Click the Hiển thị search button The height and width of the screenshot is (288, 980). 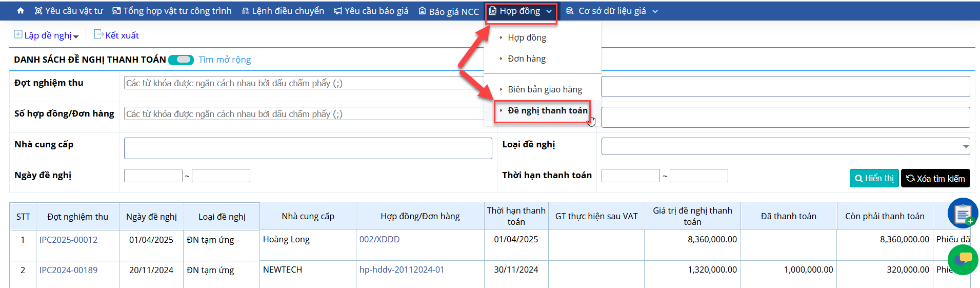pos(874,178)
